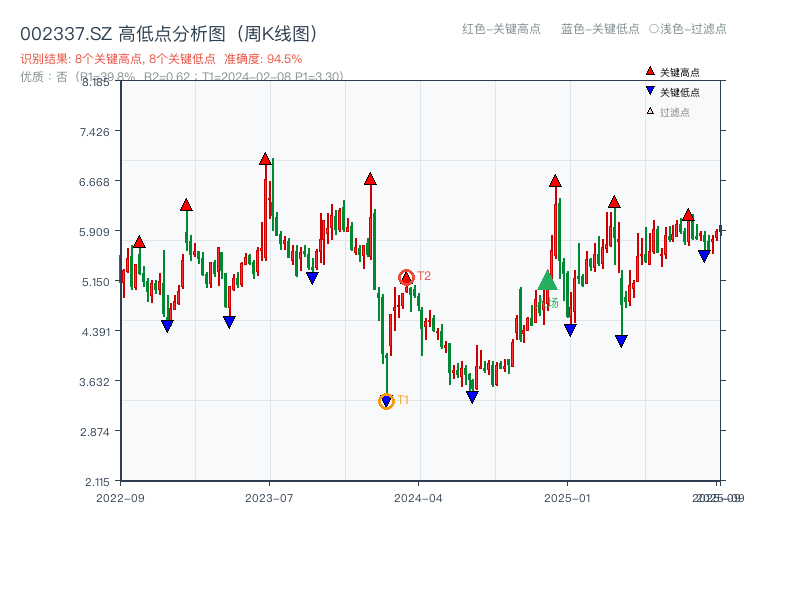Toggle visibility of 关键低点 series
Screen dimensions: 800x600
click(672, 90)
